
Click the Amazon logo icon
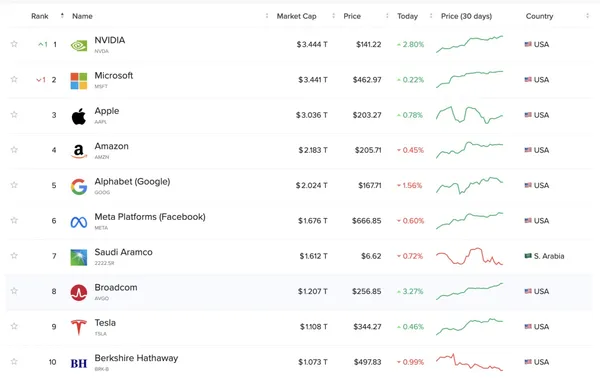79,152
